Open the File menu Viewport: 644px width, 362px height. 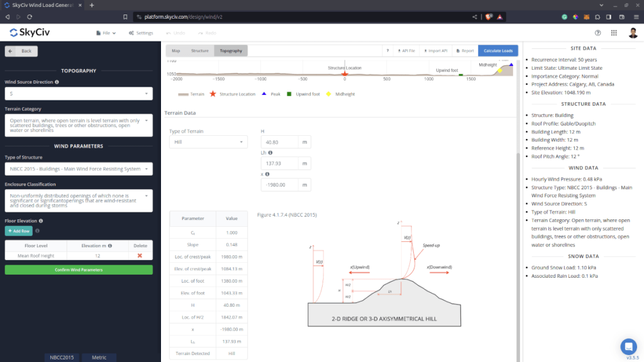tap(106, 33)
